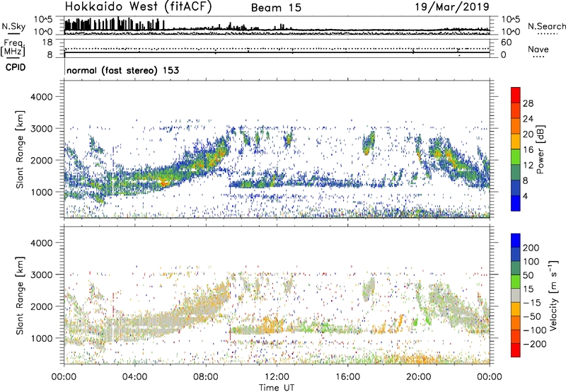The image size is (566, 392).
Task: Click the "4" value on the Power color bar
Action: click(525, 196)
